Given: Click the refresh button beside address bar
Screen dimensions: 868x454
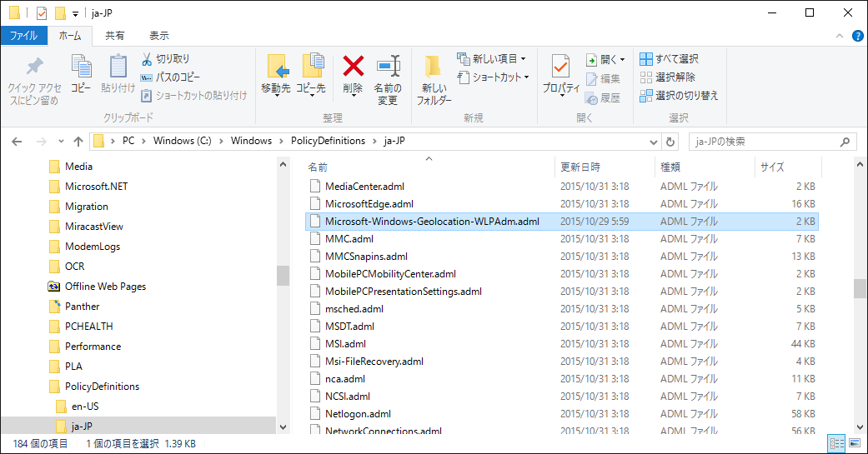Looking at the screenshot, I should tap(670, 142).
